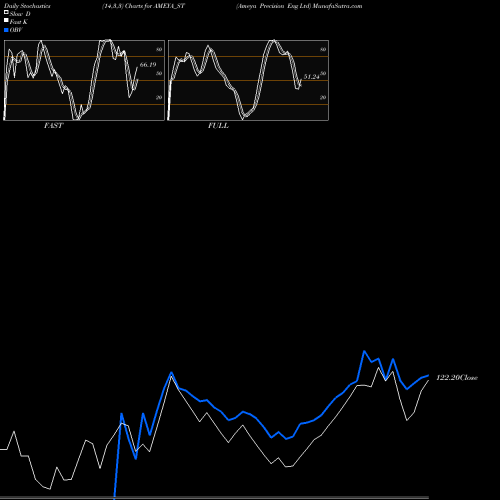Click the highest peak of the blue OBV line
This screenshot has height=500, width=500.
click(364, 351)
